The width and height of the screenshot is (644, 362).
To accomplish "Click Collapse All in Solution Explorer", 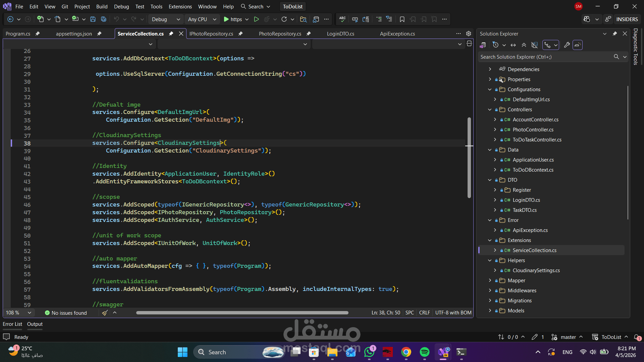I will click(524, 45).
